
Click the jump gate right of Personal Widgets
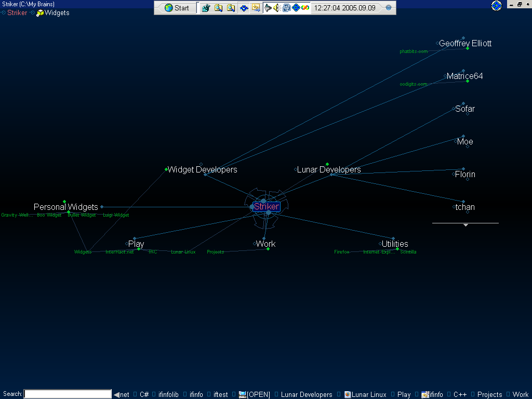[102, 207]
